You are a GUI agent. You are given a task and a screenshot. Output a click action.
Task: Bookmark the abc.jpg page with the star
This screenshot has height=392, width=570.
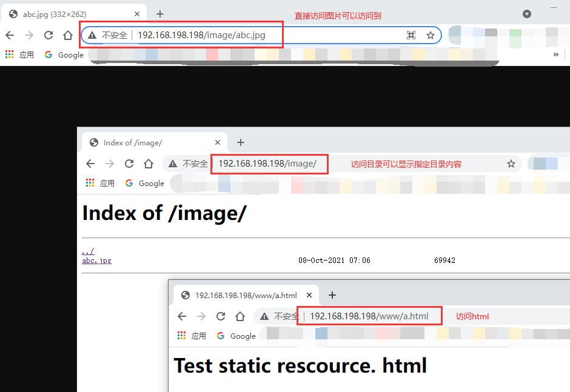pos(431,35)
